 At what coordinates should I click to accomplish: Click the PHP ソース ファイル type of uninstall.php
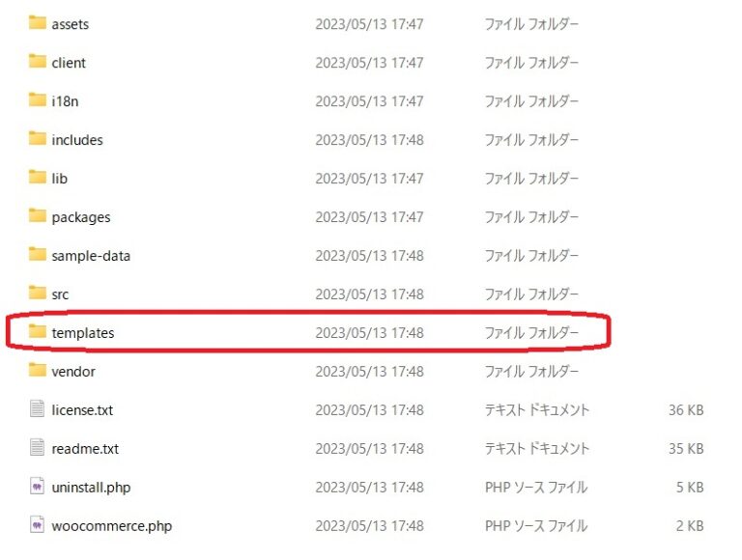click(x=535, y=488)
